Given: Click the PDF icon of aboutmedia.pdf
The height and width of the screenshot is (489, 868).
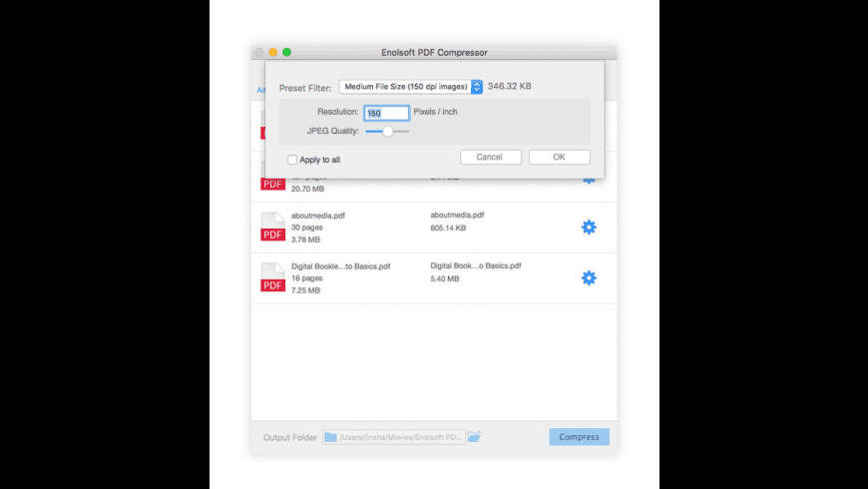Looking at the screenshot, I should tap(273, 227).
